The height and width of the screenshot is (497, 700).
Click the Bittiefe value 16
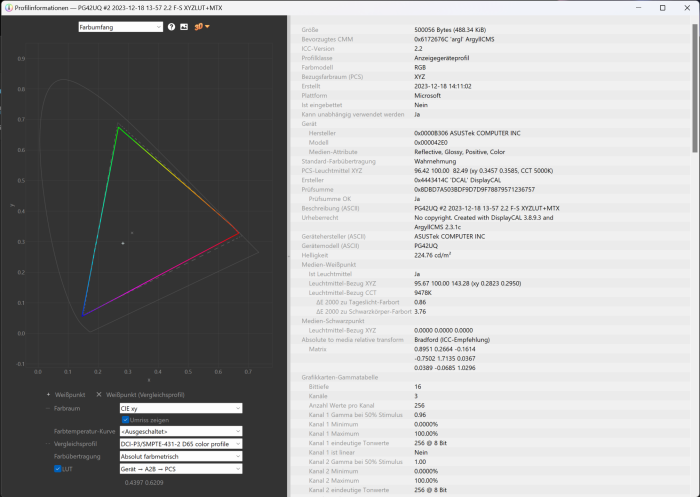pyautogui.click(x=417, y=386)
